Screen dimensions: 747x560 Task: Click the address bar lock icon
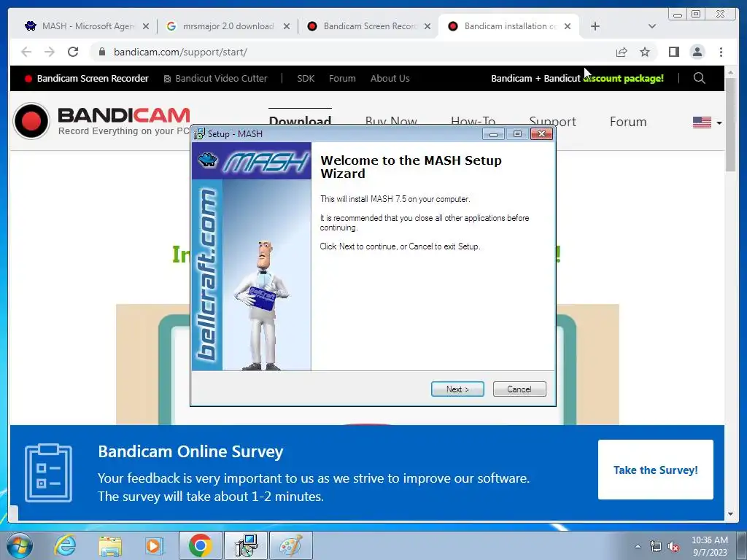pos(101,52)
